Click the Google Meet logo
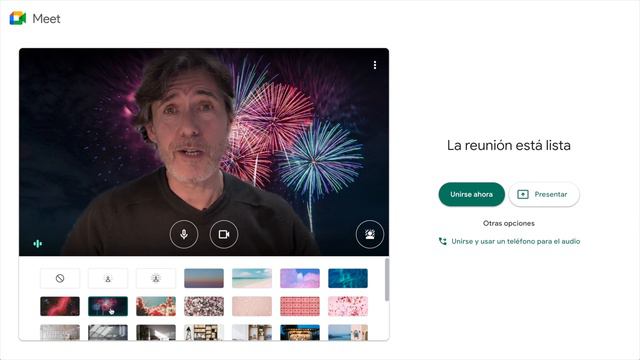 pos(18,18)
